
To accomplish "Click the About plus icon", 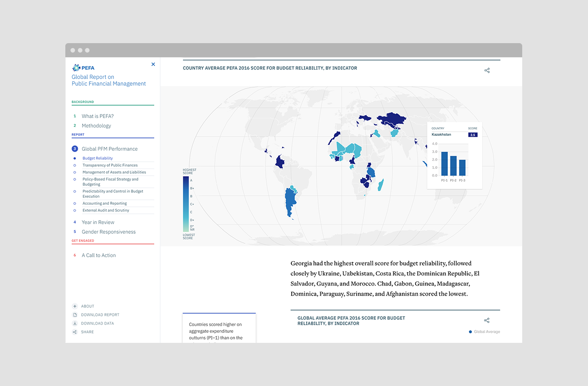I will (x=75, y=306).
